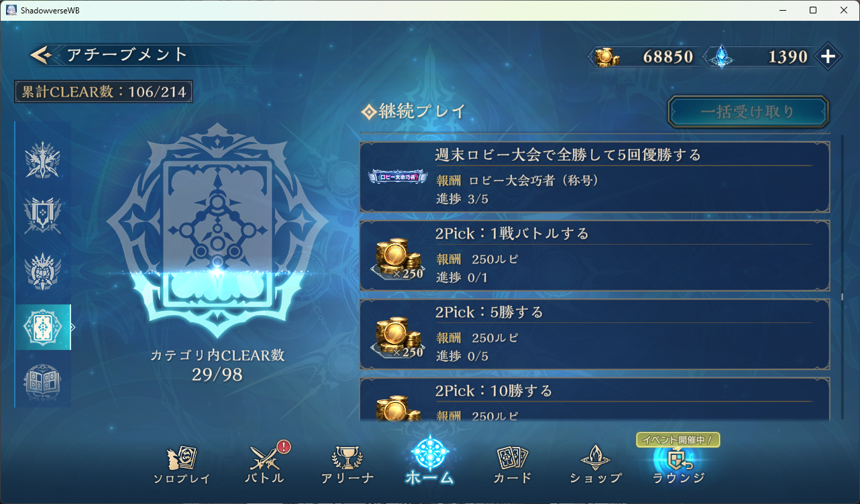
Task: Open アリーナ trophy menu
Action: click(347, 465)
